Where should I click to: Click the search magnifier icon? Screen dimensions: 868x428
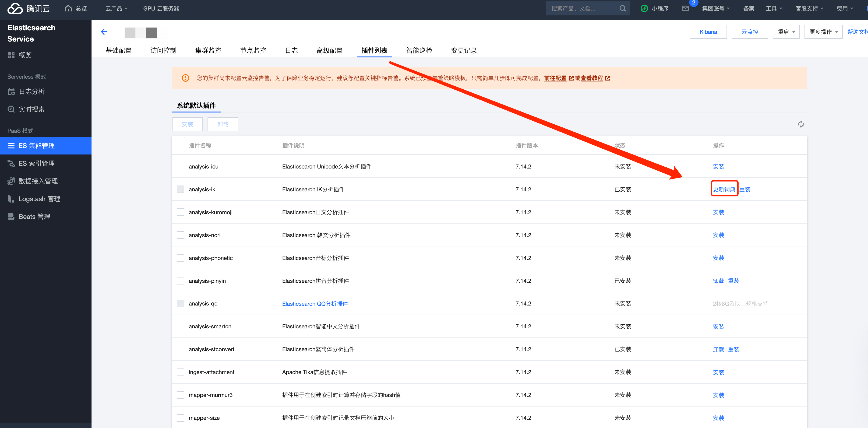pyautogui.click(x=622, y=8)
